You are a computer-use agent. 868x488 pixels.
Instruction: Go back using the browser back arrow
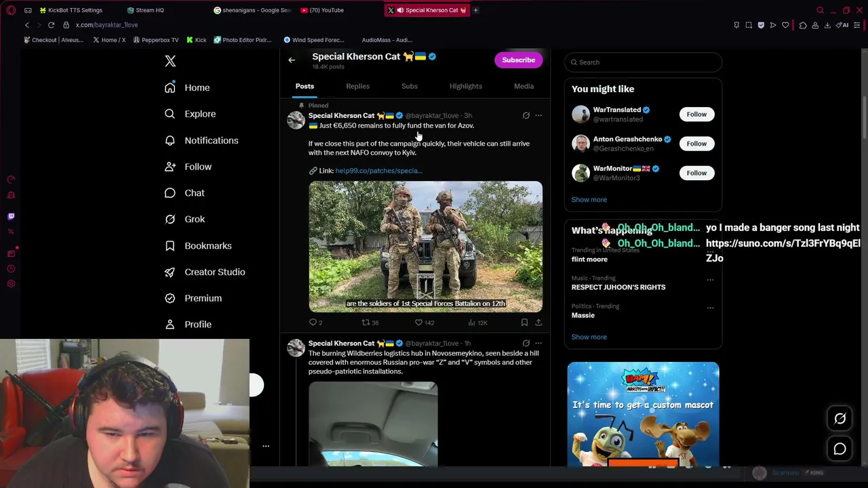click(26, 25)
